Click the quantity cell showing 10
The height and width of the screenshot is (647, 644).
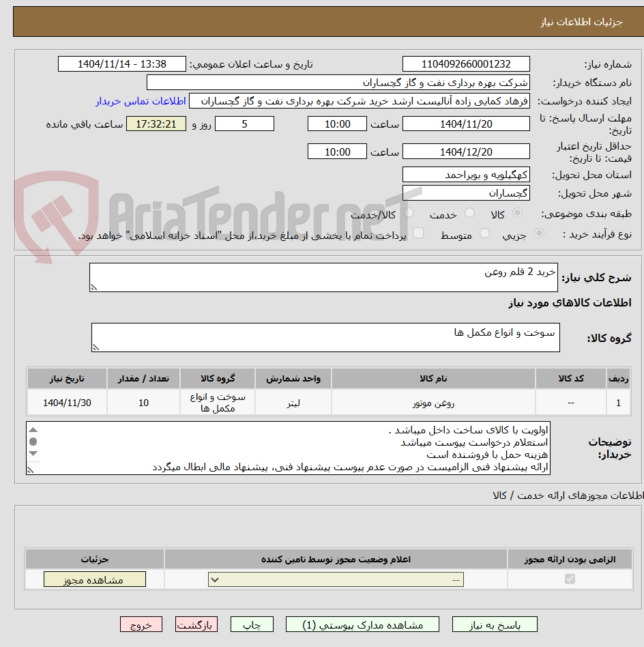click(143, 403)
